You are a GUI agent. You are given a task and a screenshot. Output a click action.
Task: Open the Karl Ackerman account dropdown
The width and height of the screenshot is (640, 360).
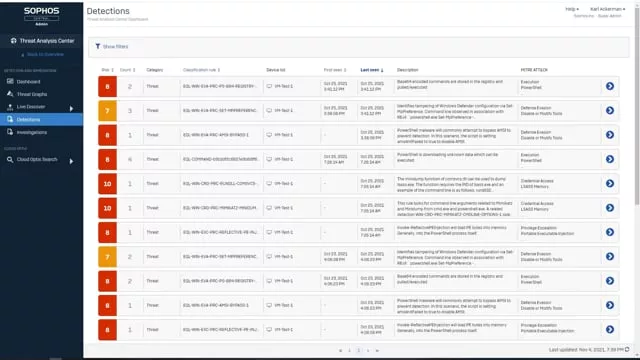(x=607, y=9)
